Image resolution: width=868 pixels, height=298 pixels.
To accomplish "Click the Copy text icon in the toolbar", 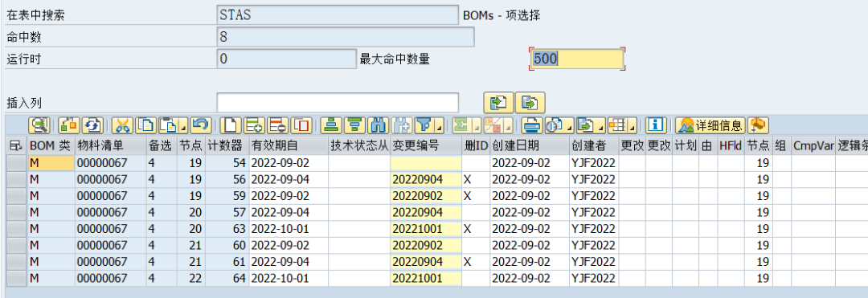I will 146,125.
